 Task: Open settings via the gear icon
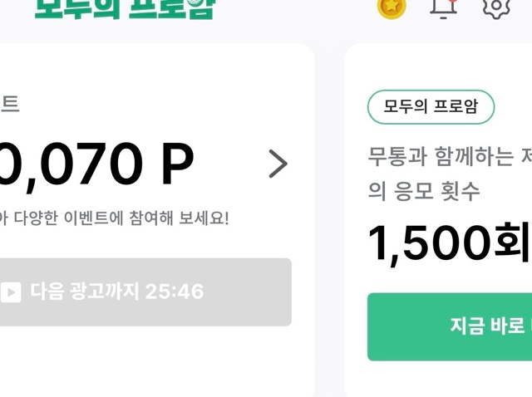point(495,7)
